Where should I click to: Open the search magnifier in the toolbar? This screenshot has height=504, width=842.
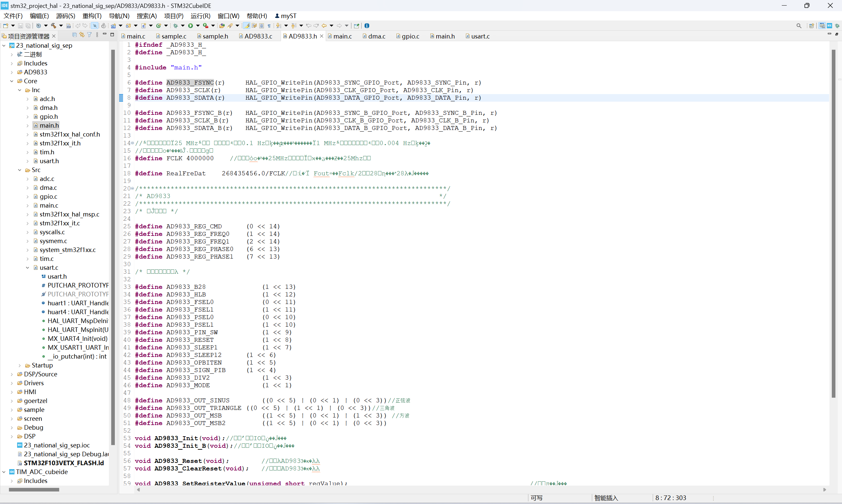click(799, 25)
